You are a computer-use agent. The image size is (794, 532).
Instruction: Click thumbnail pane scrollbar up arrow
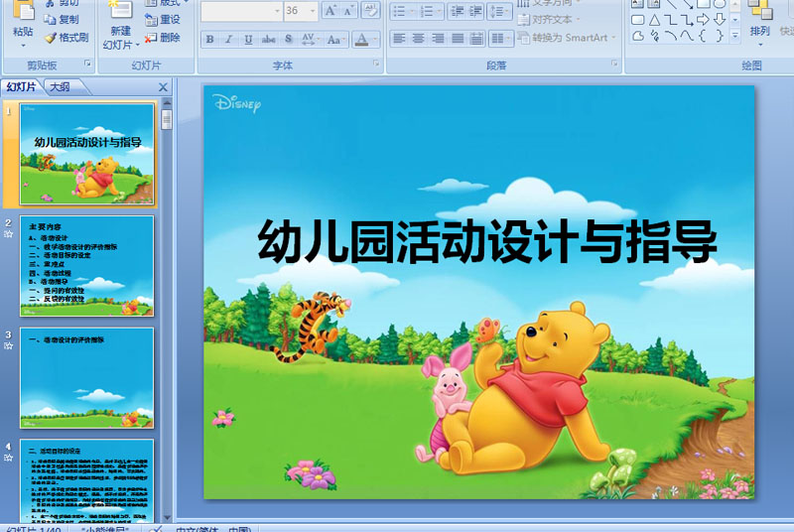(x=167, y=103)
